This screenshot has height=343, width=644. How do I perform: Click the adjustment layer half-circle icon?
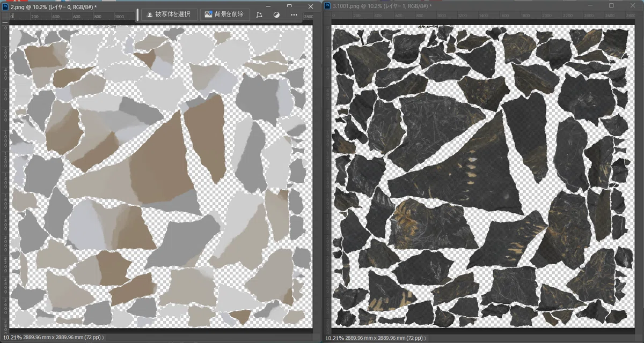(x=277, y=15)
